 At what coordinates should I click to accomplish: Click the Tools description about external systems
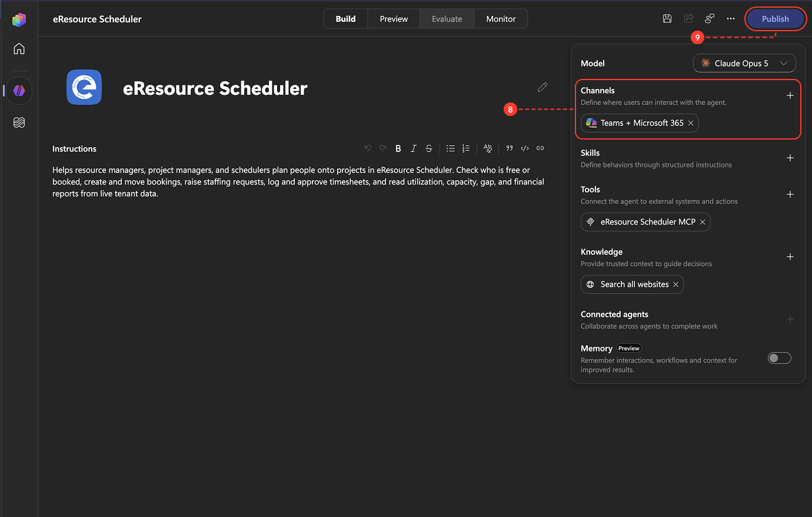[x=659, y=201]
